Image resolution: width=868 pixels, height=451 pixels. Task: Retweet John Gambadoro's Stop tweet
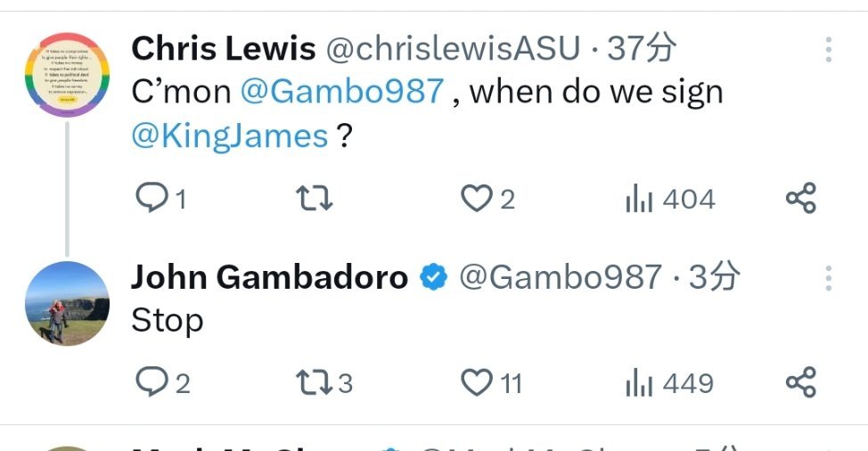pyautogui.click(x=323, y=382)
